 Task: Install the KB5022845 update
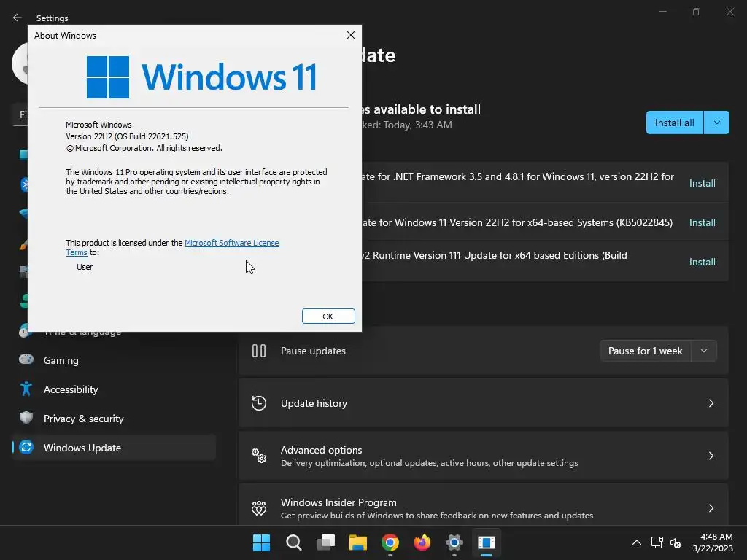(x=703, y=223)
